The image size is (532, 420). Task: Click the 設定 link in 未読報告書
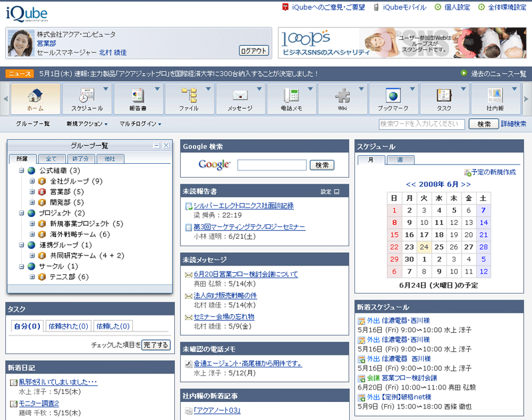tap(326, 192)
